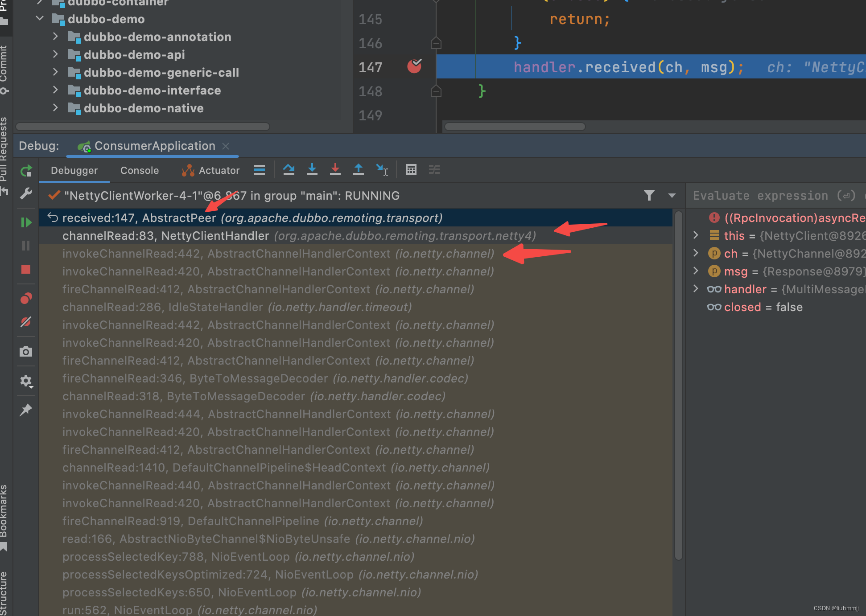Screen dimensions: 866x616
Task: Open thread selector dropdown arrow
Action: click(x=672, y=195)
